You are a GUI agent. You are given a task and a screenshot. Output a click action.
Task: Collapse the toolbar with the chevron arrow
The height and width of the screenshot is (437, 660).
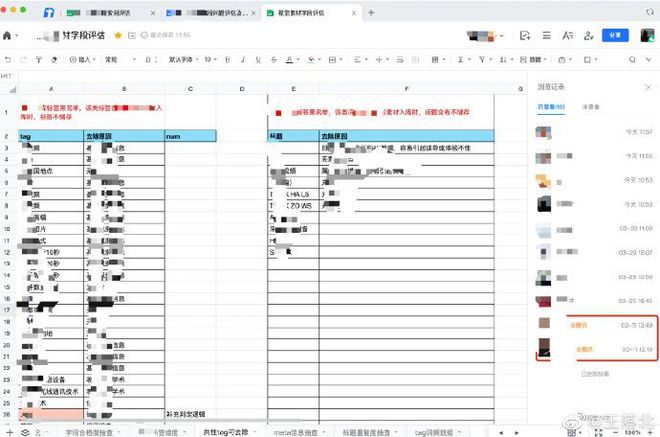[647, 60]
